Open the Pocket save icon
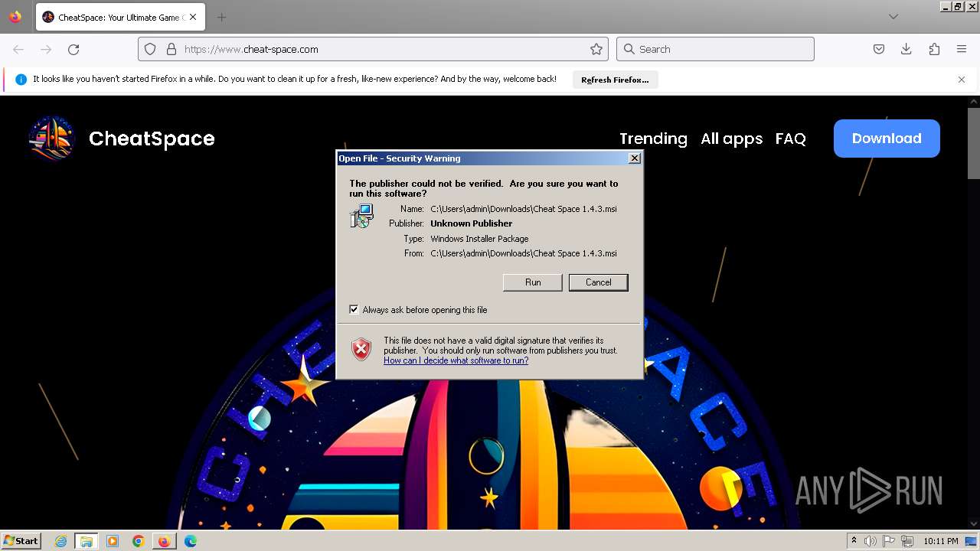980x551 pixels. pos(879,49)
